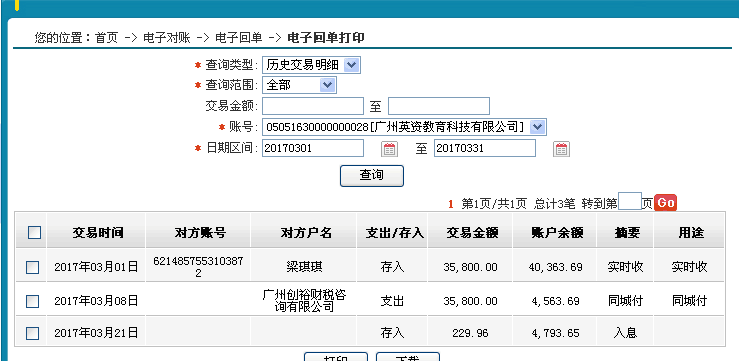Click the red Go page jump icon
This screenshot has width=739, height=361.
point(665,203)
